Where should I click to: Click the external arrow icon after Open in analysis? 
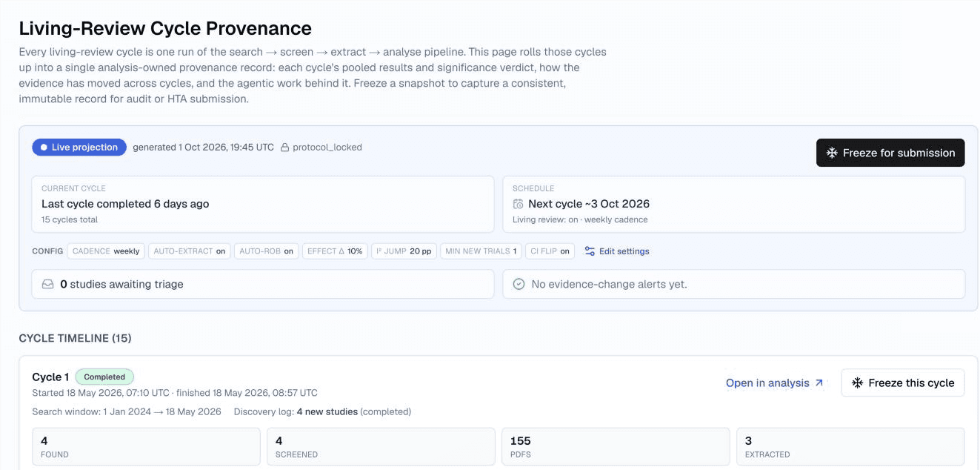tap(819, 383)
